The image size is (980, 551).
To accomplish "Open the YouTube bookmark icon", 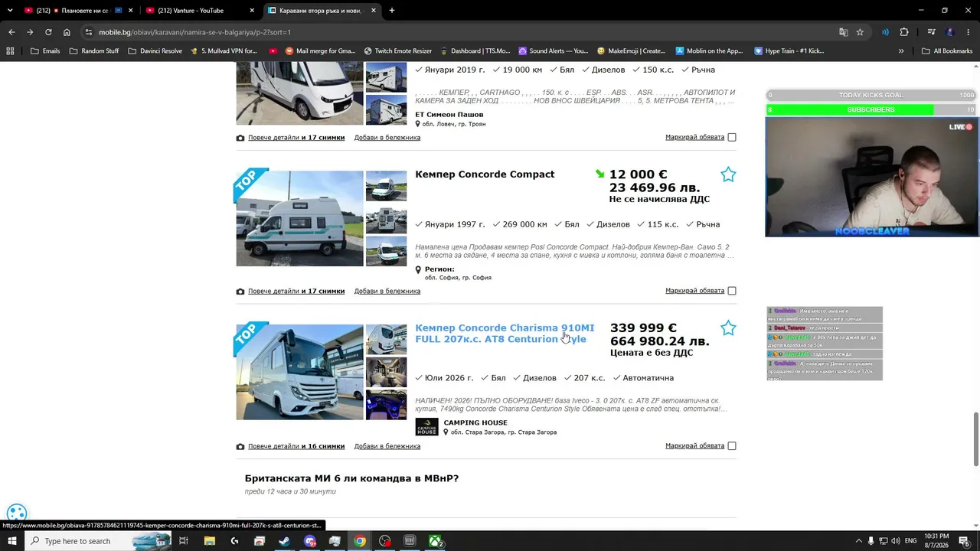I will pyautogui.click(x=273, y=51).
